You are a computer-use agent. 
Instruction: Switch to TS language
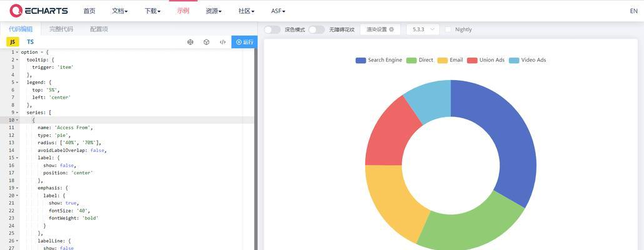[x=31, y=42]
